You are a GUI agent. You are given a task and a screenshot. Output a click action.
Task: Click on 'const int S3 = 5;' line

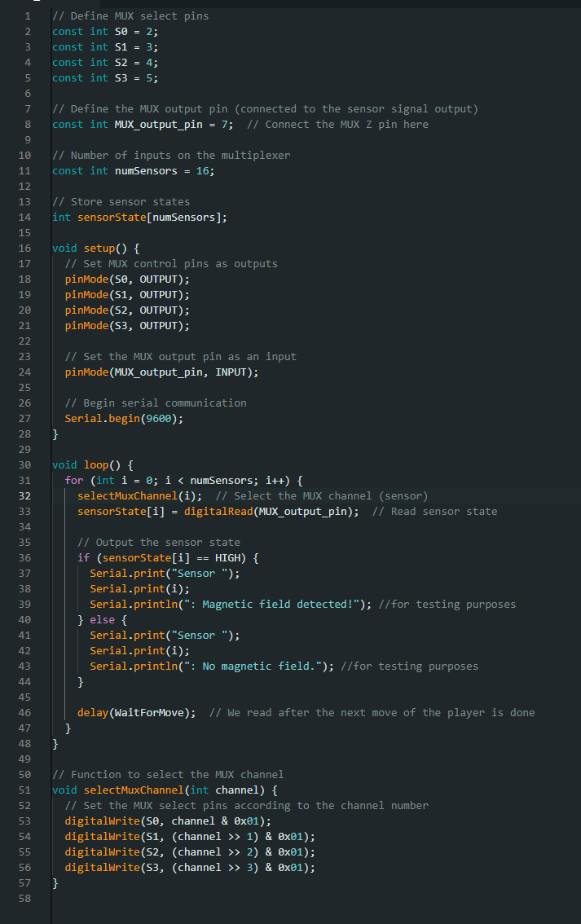(x=105, y=77)
